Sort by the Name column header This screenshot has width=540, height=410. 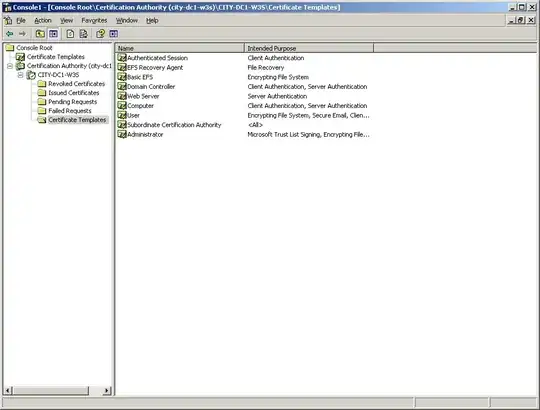click(x=179, y=48)
